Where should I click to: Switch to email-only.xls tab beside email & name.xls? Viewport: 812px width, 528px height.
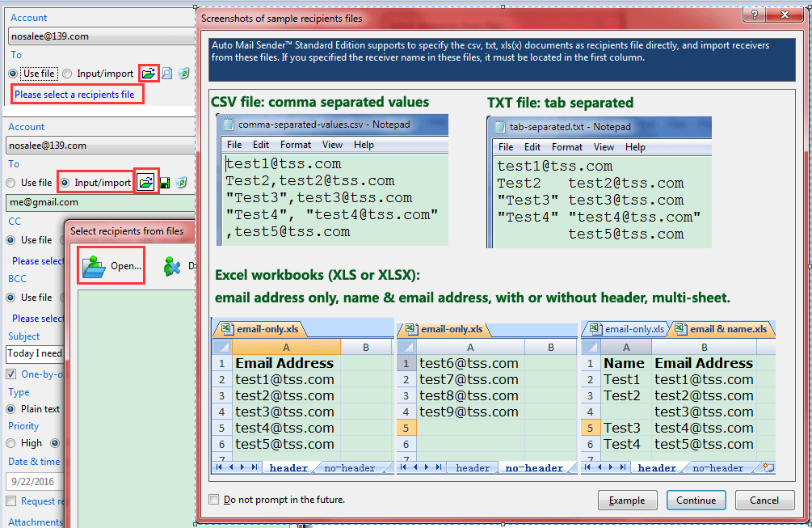coord(628,329)
